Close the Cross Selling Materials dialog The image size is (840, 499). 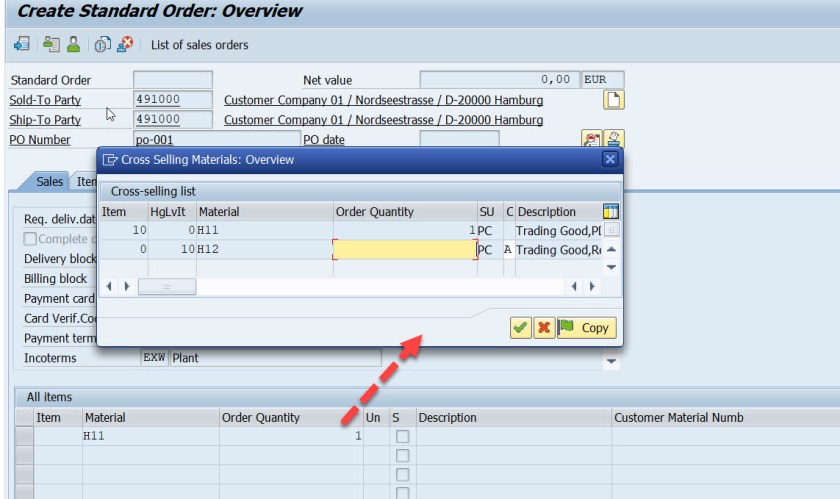click(x=610, y=159)
